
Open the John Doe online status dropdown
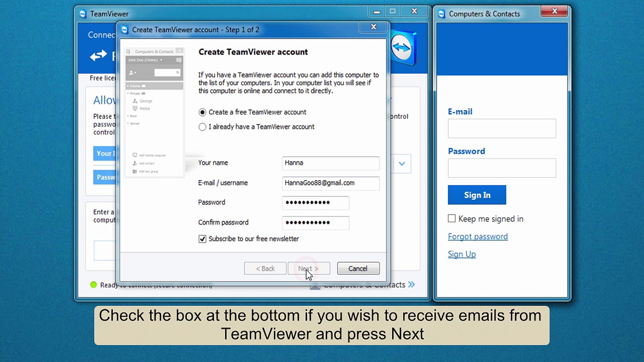pyautogui.click(x=161, y=60)
